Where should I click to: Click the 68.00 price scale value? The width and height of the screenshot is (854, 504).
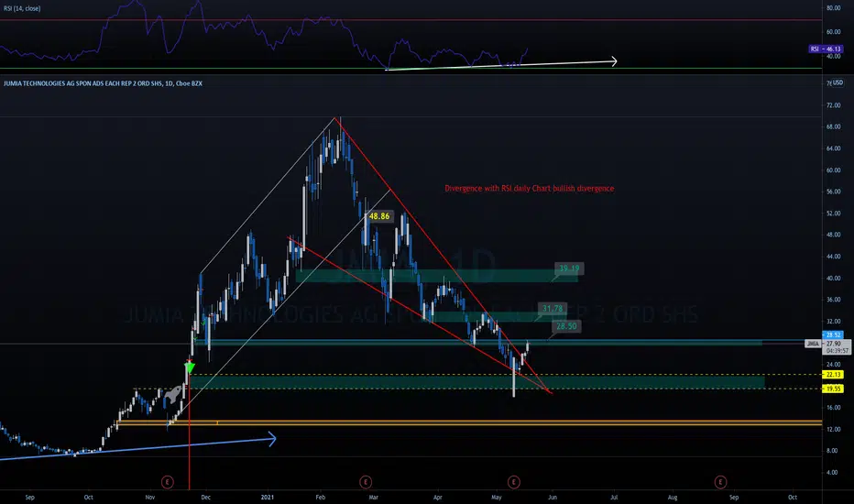(833, 127)
